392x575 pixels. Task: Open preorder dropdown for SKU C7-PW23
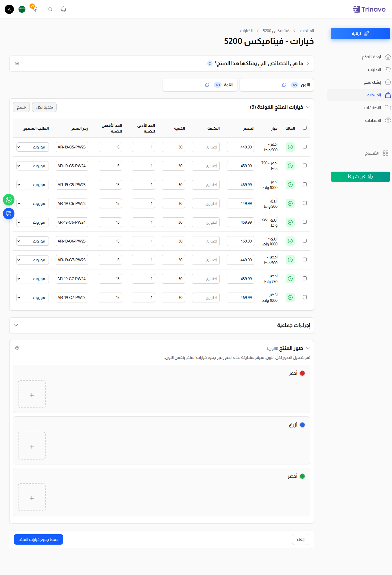point(33,260)
